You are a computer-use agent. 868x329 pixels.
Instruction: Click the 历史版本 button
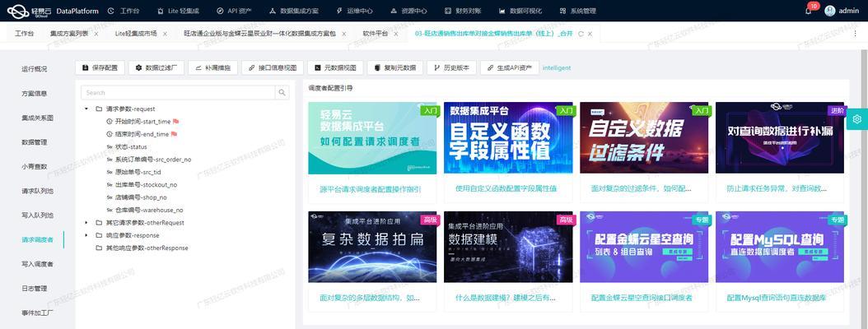pyautogui.click(x=451, y=68)
